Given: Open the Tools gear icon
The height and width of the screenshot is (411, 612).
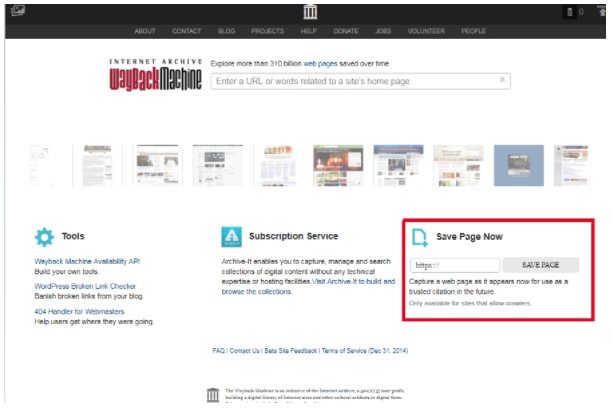Looking at the screenshot, I should tap(44, 237).
